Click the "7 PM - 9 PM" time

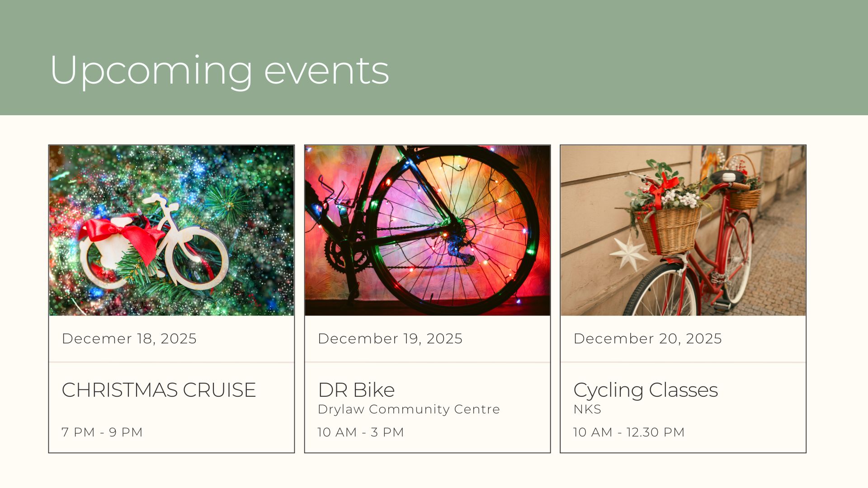point(102,432)
